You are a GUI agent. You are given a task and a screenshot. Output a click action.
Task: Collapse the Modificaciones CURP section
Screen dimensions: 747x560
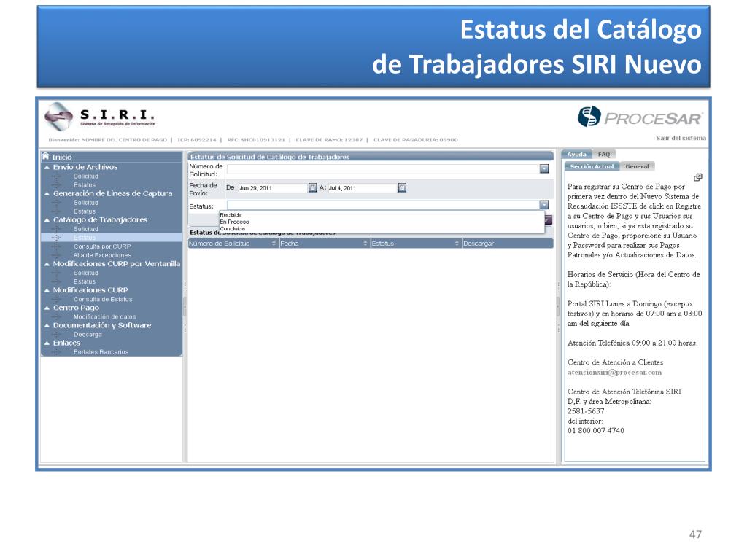point(47,290)
